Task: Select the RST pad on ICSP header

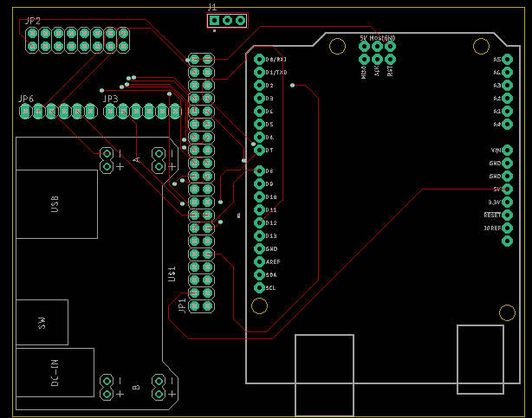Action: (x=390, y=60)
